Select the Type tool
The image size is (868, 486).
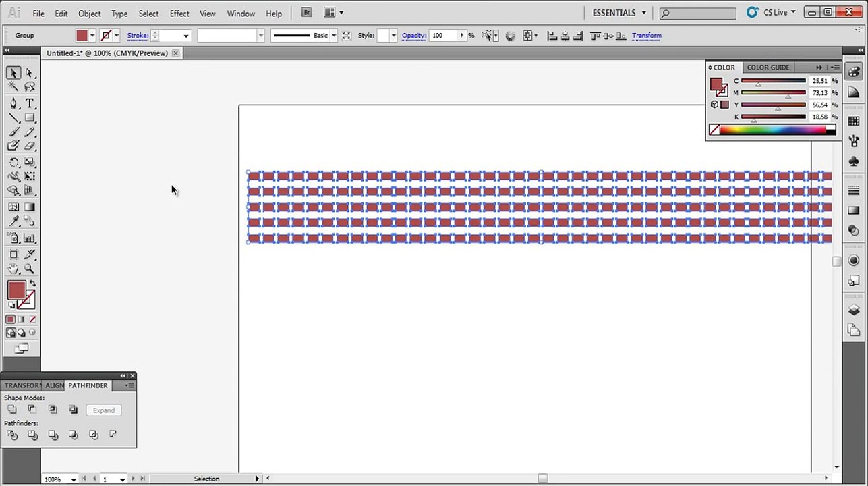click(30, 103)
